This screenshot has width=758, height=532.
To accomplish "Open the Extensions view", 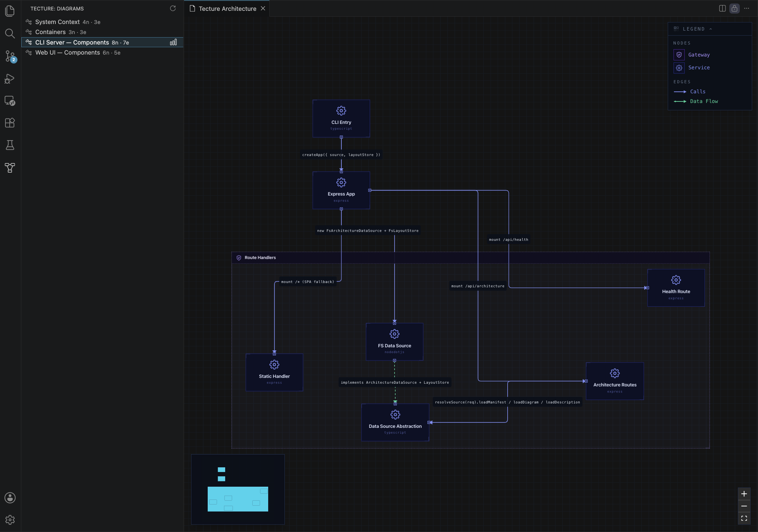I will (x=10, y=123).
